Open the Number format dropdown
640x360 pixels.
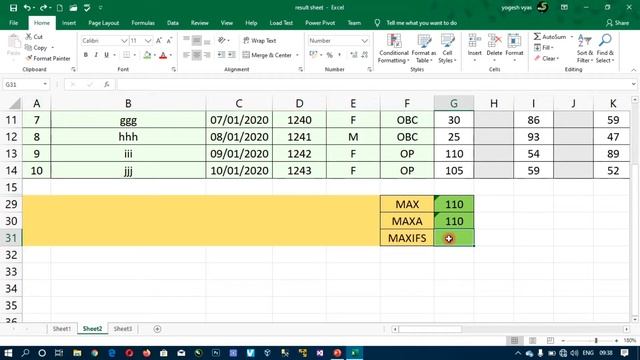pos(364,40)
